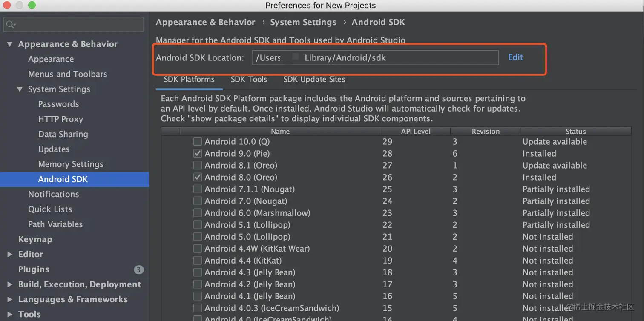Viewport: 644px width, 321px height.
Task: Click 'Not installed' status for Android 4.4 (KitKat)
Action: tap(548, 261)
